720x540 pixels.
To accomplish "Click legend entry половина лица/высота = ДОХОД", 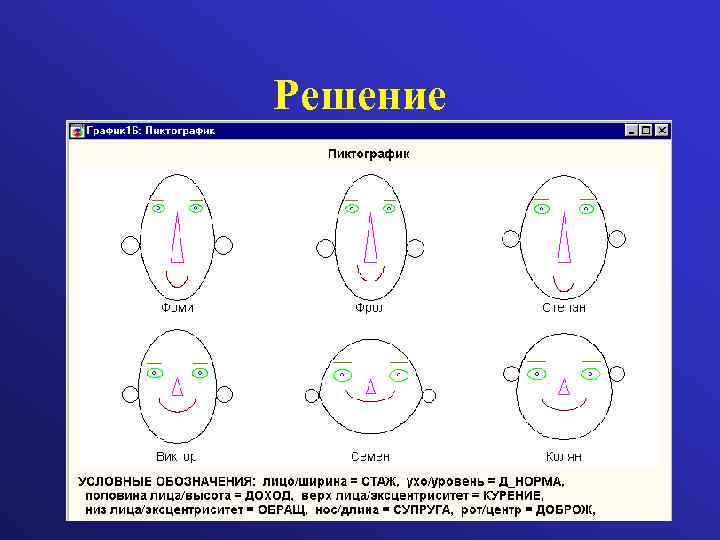I will point(189,496).
